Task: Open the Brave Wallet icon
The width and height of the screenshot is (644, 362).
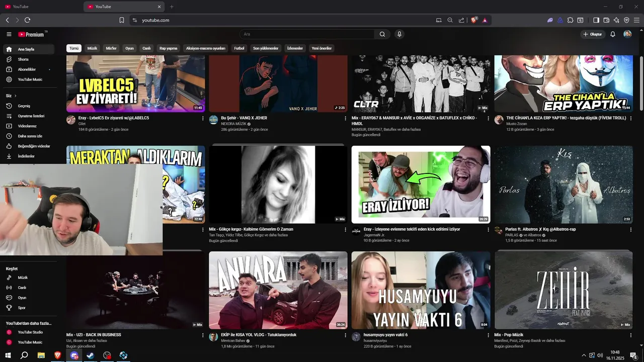Action: coord(606,20)
